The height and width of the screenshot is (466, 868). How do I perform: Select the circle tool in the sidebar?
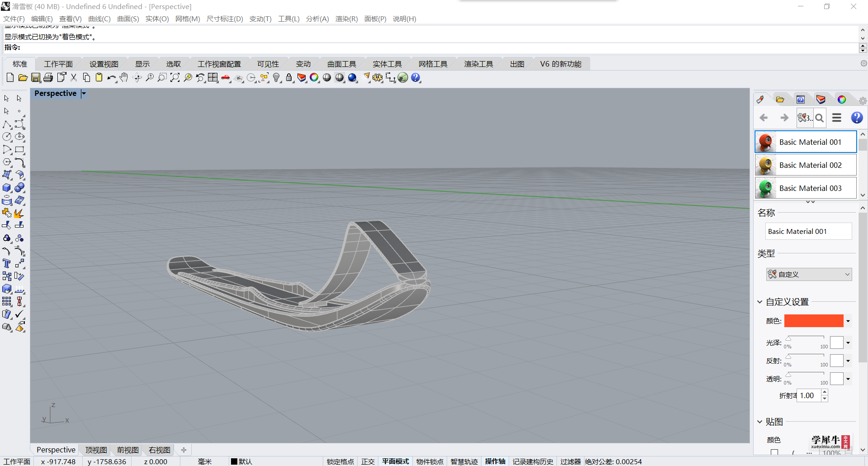pos(7,137)
